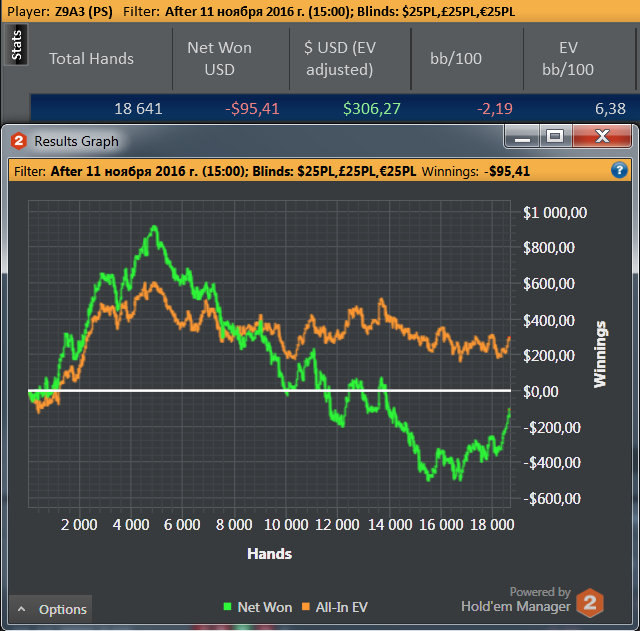The width and height of the screenshot is (640, 631).
Task: Click the Hands axis title
Action: click(x=269, y=554)
